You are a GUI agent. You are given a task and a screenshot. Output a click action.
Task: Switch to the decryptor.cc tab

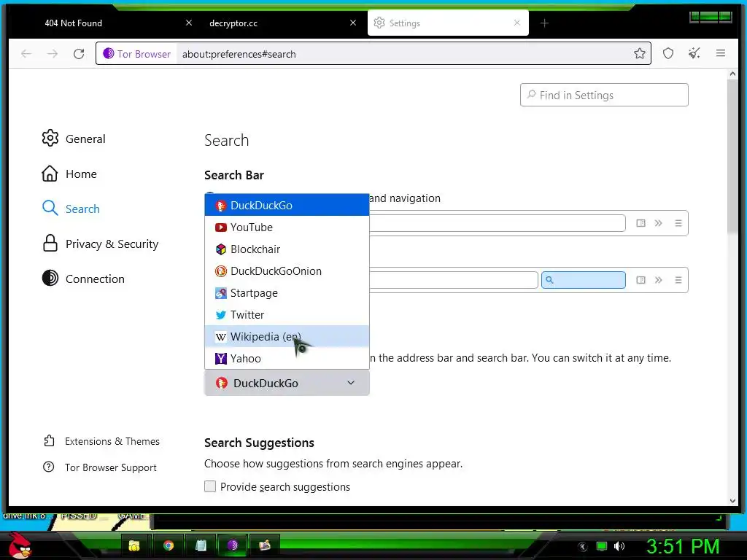pos(281,23)
